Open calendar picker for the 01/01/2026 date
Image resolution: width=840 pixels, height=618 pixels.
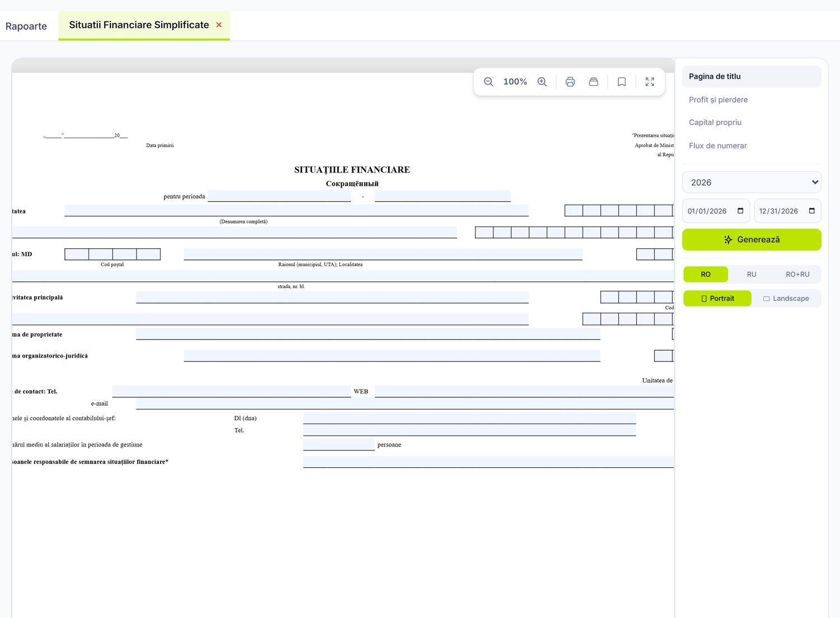point(740,211)
